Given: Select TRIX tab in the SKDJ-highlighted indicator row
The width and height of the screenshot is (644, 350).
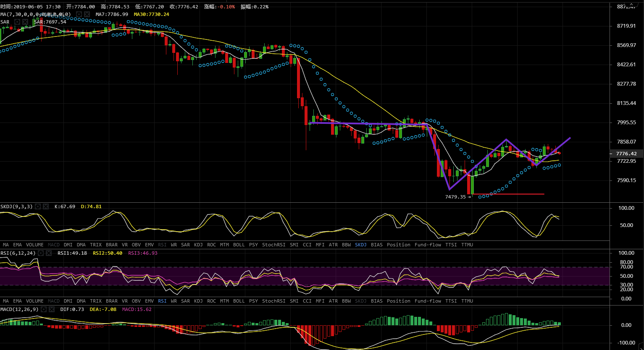Looking at the screenshot, I should click(96, 245).
